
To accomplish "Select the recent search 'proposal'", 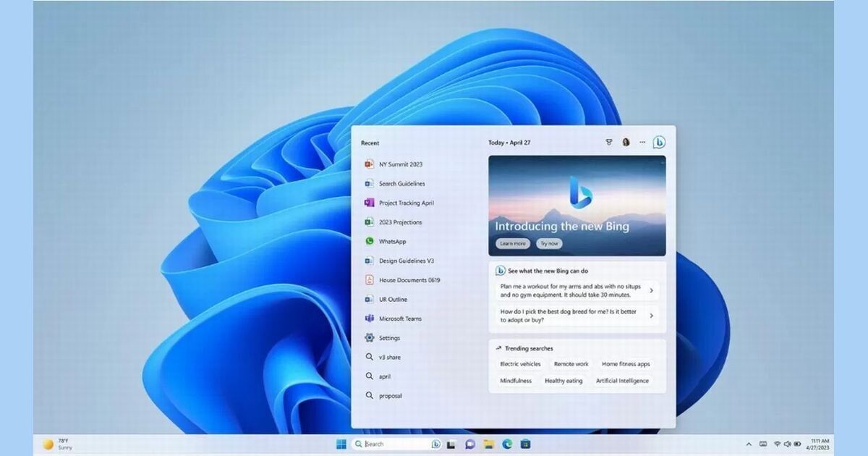I will click(383, 396).
